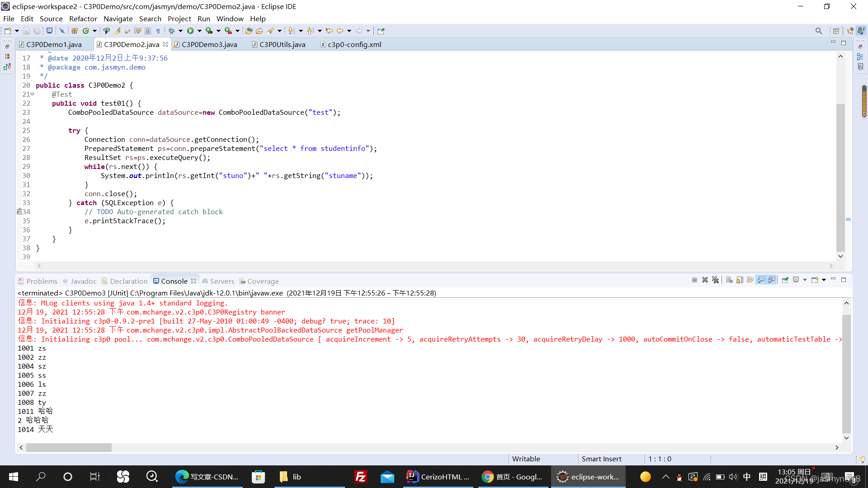
Task: Open Eclipse workspace from Windows taskbar
Action: (588, 477)
